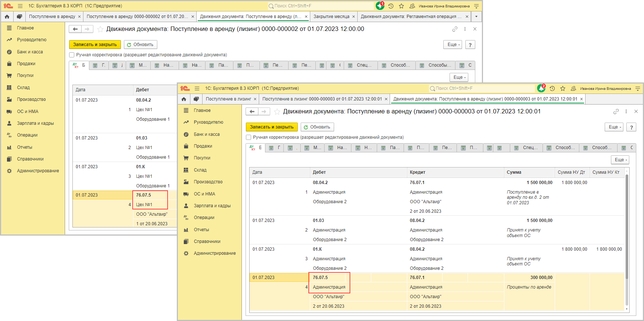The width and height of the screenshot is (644, 321).
Task: Open Зарплата и кадры in back window
Action: (x=35, y=123)
